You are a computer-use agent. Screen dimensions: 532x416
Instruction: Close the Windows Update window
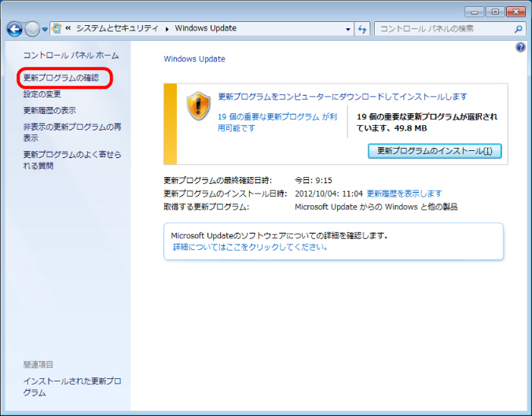point(515,12)
